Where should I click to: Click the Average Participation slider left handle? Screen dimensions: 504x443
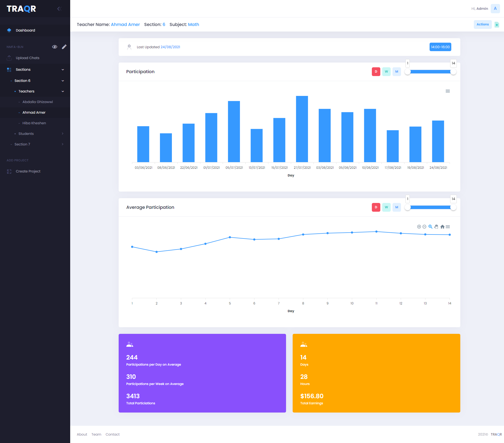(x=408, y=207)
